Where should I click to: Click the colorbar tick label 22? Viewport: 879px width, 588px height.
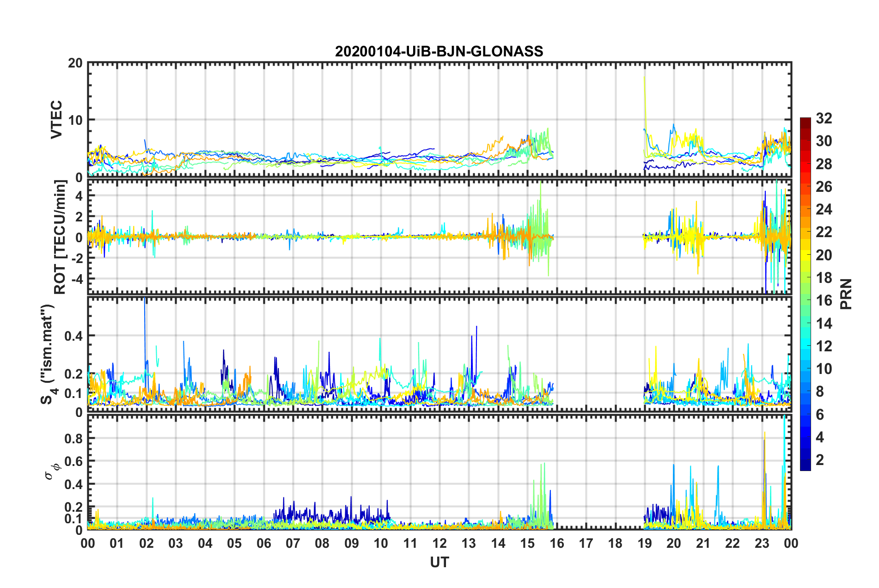click(x=824, y=232)
